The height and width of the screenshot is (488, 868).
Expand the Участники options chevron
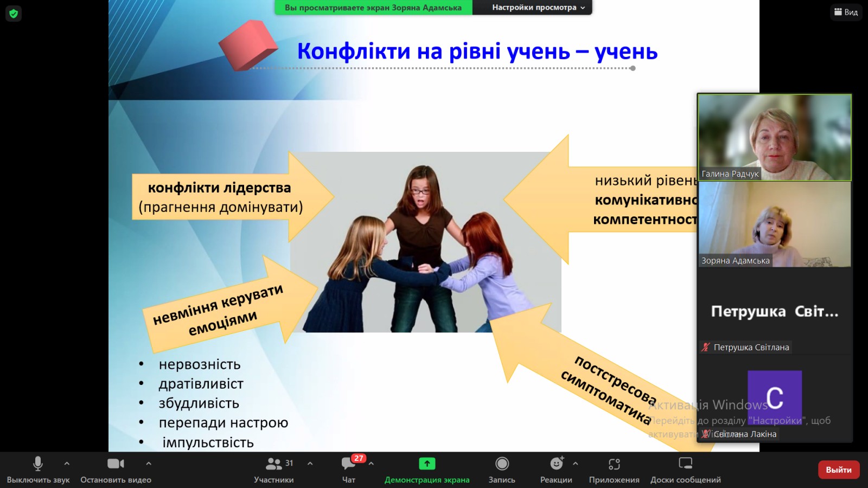[310, 464]
